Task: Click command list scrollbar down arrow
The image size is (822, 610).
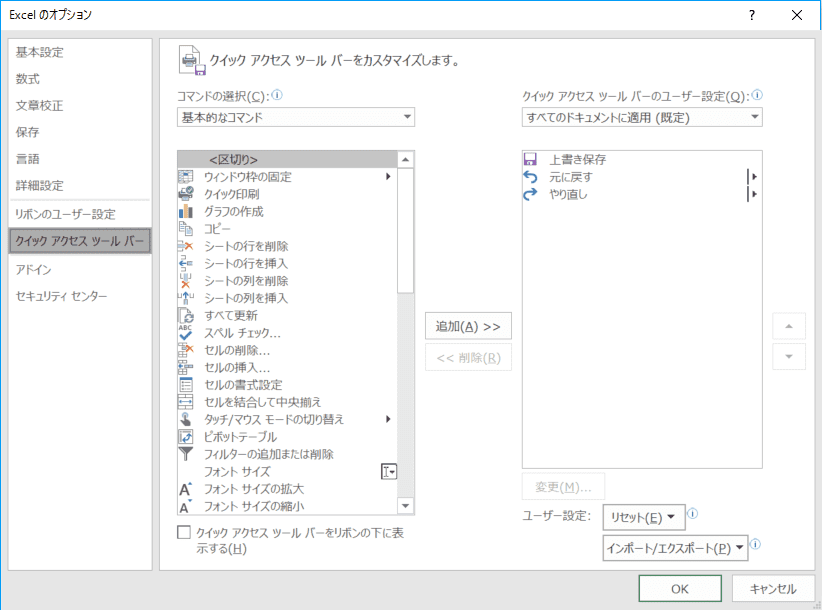Action: [x=405, y=506]
